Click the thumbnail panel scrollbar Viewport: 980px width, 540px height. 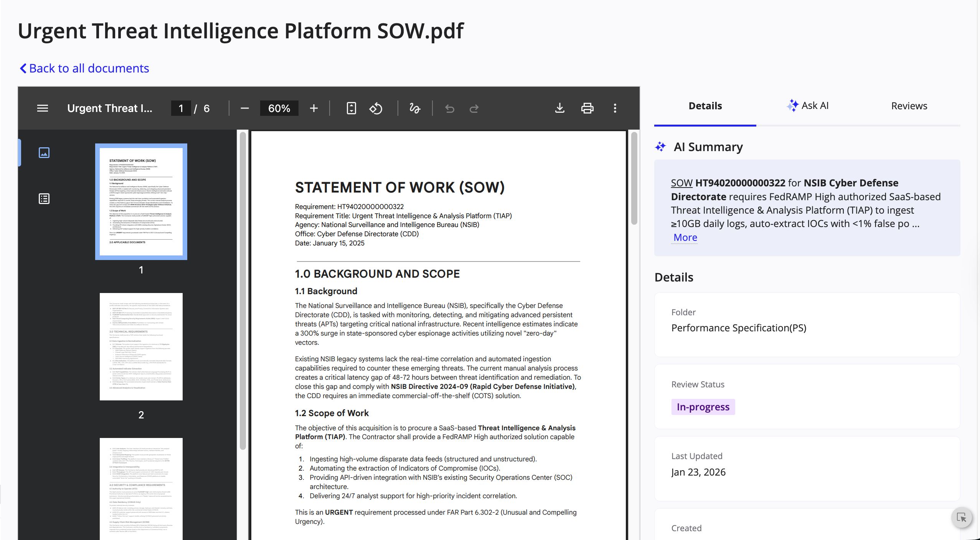coord(243,291)
